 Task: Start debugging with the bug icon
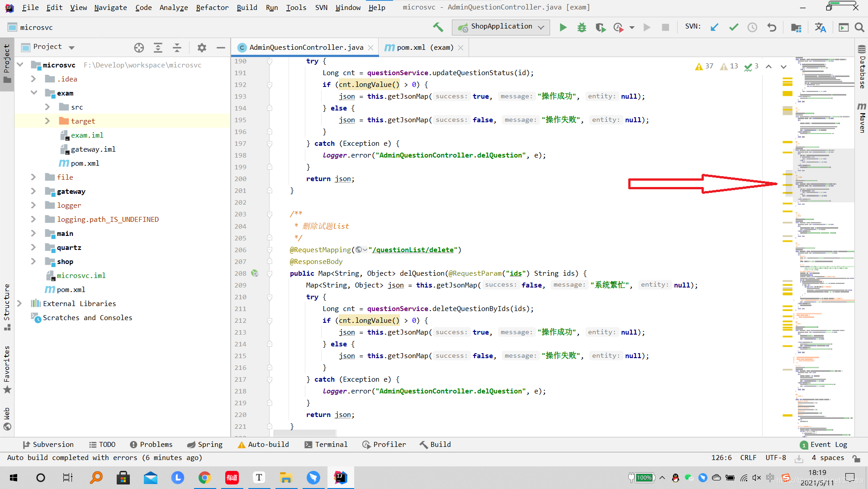click(582, 28)
